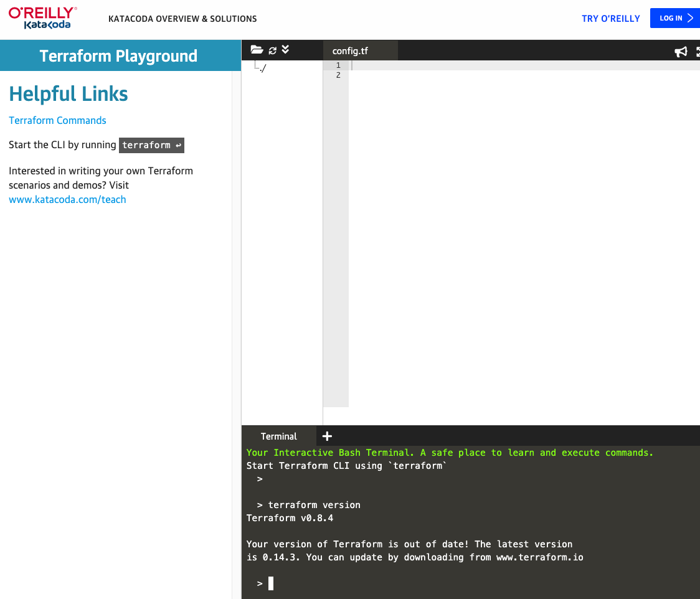
Task: Refresh the file tree with sync icon
Action: pyautogui.click(x=272, y=50)
